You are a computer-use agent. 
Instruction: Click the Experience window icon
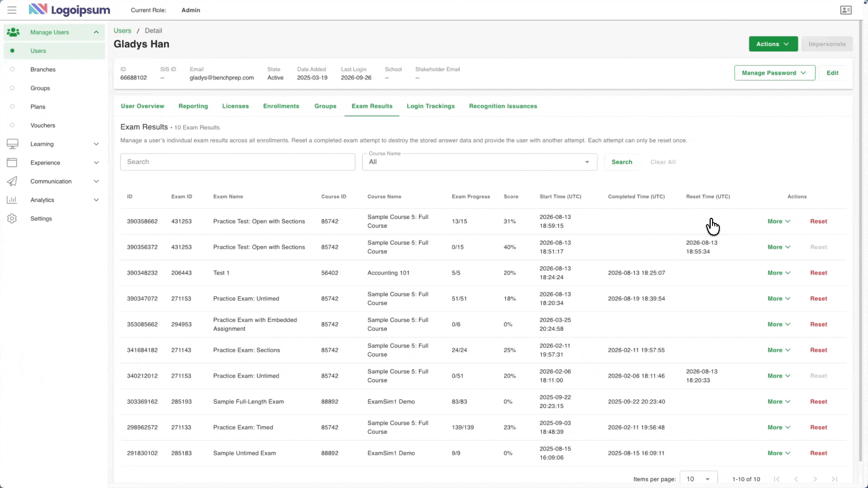[x=12, y=163]
